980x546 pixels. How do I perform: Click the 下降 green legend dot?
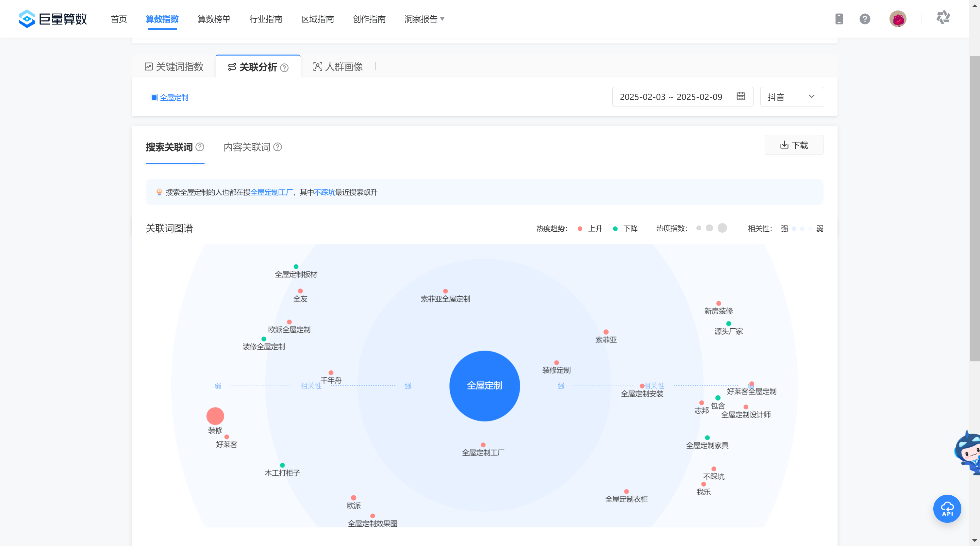(x=615, y=229)
